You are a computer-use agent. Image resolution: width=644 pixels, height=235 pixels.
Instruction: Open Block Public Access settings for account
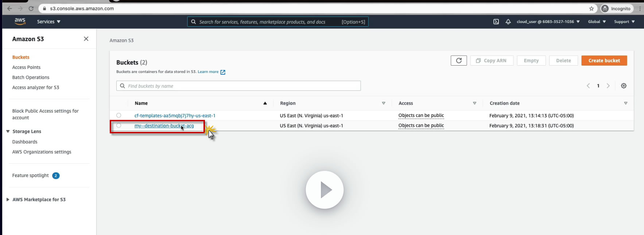point(45,114)
